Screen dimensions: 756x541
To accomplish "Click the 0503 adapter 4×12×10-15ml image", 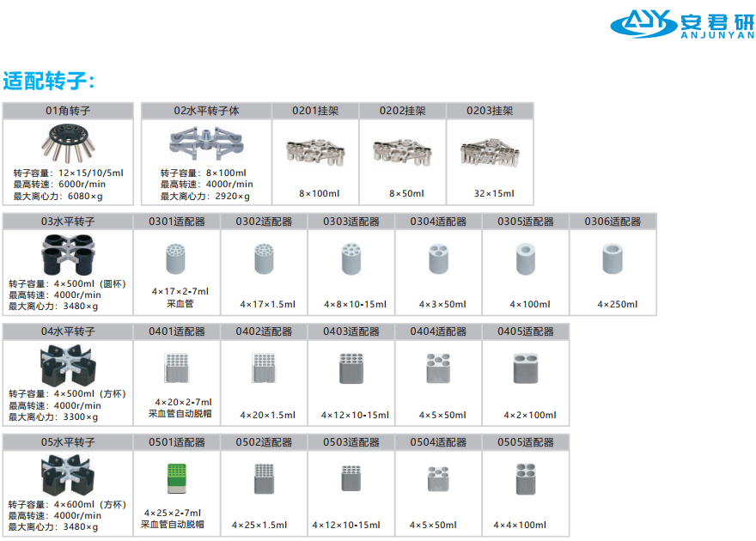I will pos(351,478).
